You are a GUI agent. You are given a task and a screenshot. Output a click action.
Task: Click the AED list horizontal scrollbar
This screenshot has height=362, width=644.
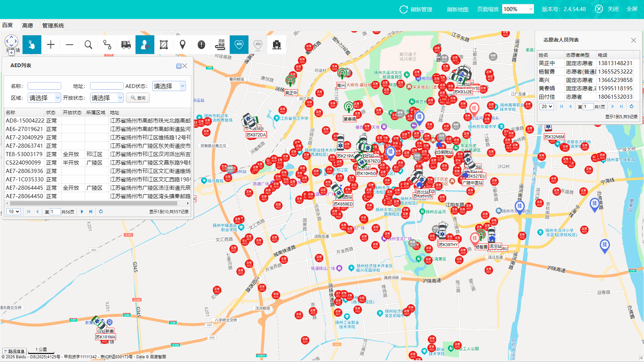[93, 203]
